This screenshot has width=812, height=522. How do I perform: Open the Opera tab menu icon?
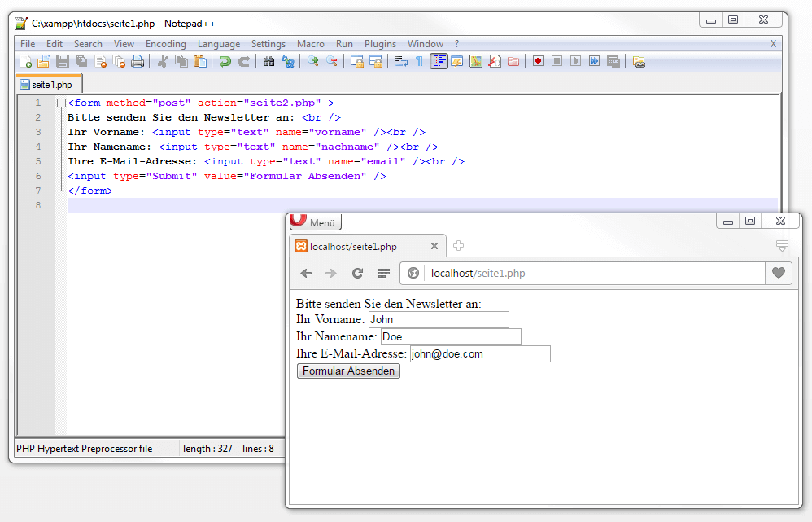point(782,245)
